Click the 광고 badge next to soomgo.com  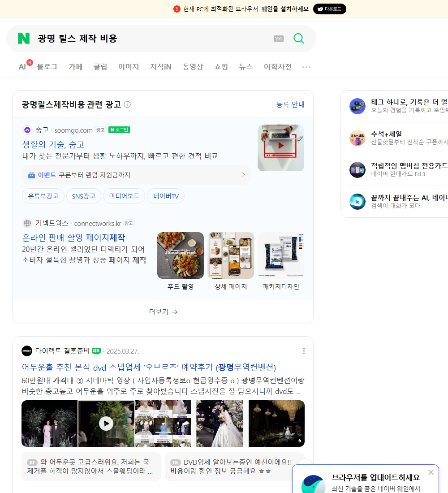coord(100,130)
